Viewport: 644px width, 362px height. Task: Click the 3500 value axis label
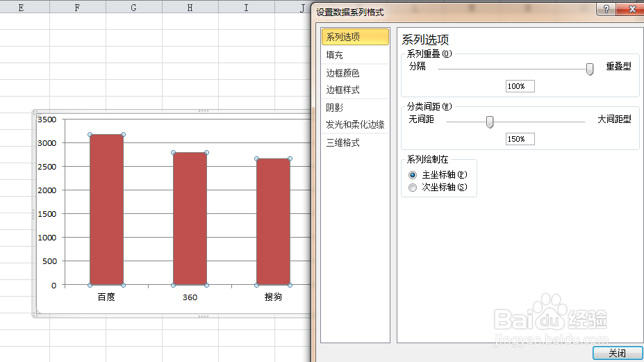pos(47,120)
